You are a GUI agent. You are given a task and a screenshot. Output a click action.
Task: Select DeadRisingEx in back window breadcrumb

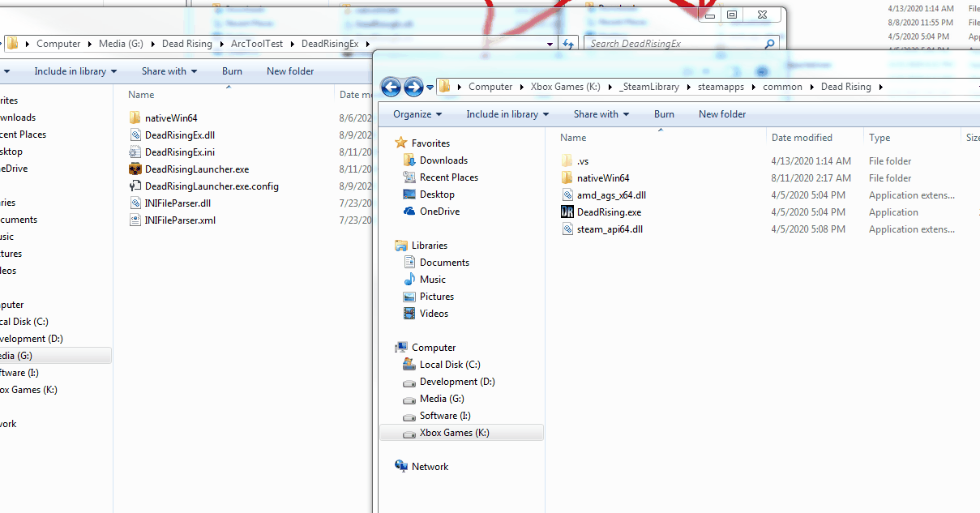tap(329, 44)
